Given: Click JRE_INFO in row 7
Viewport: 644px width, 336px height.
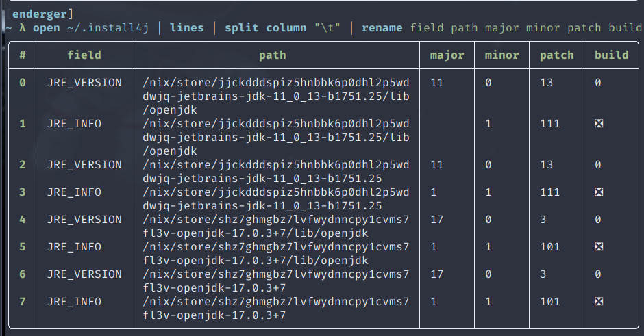Looking at the screenshot, I should coord(74,302).
